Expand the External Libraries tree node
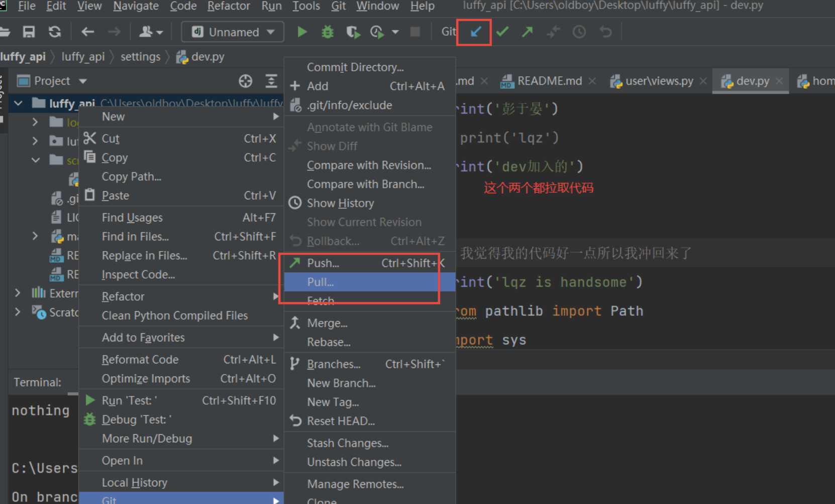 click(18, 293)
